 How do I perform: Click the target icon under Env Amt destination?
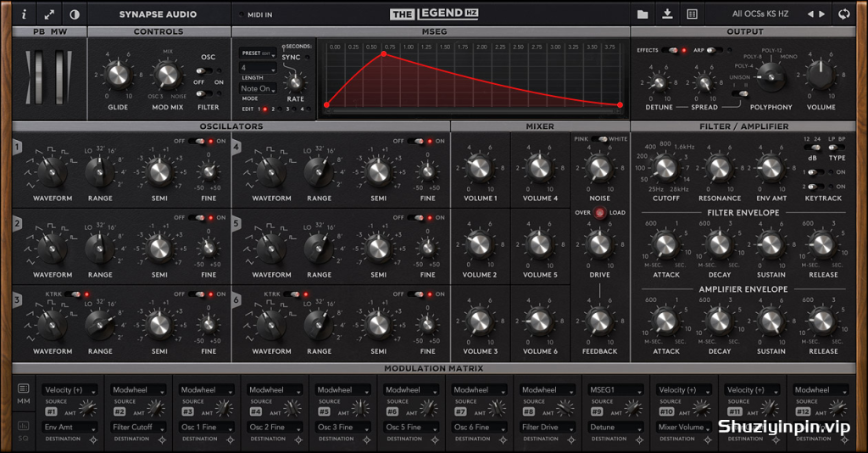(x=93, y=440)
